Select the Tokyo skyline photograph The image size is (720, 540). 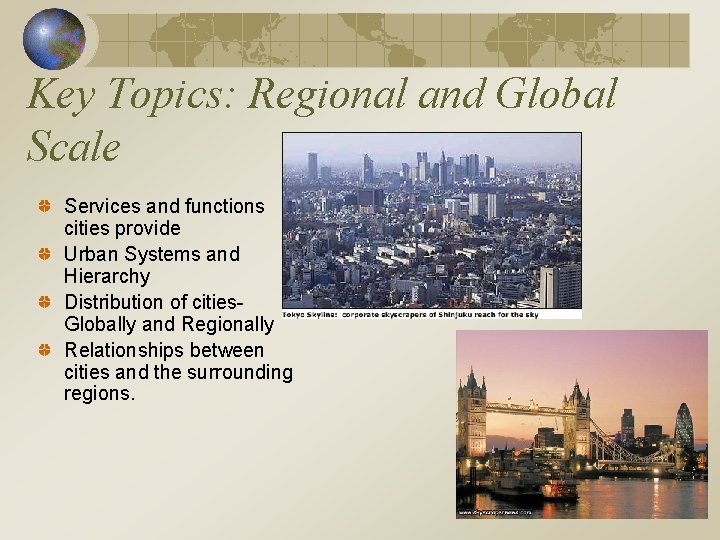[x=432, y=220]
